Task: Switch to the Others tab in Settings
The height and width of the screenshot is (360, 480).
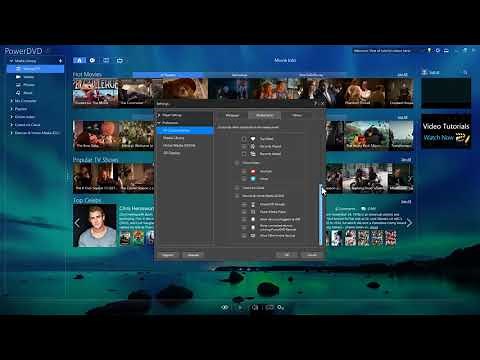Action: (297, 115)
